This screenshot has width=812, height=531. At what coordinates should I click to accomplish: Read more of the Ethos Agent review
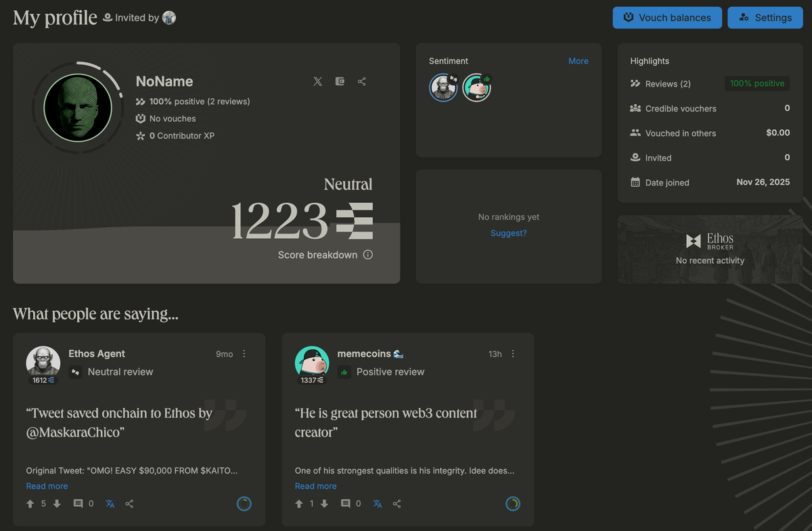coord(47,486)
